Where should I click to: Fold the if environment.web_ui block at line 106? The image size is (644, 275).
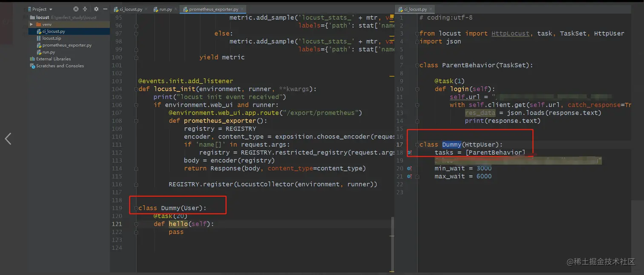pos(136,105)
